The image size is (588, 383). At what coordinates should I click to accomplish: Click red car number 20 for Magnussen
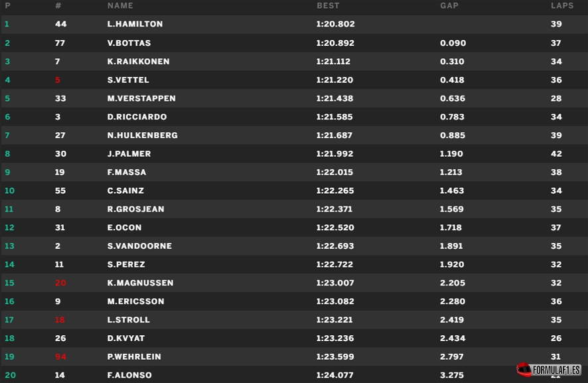[60, 283]
